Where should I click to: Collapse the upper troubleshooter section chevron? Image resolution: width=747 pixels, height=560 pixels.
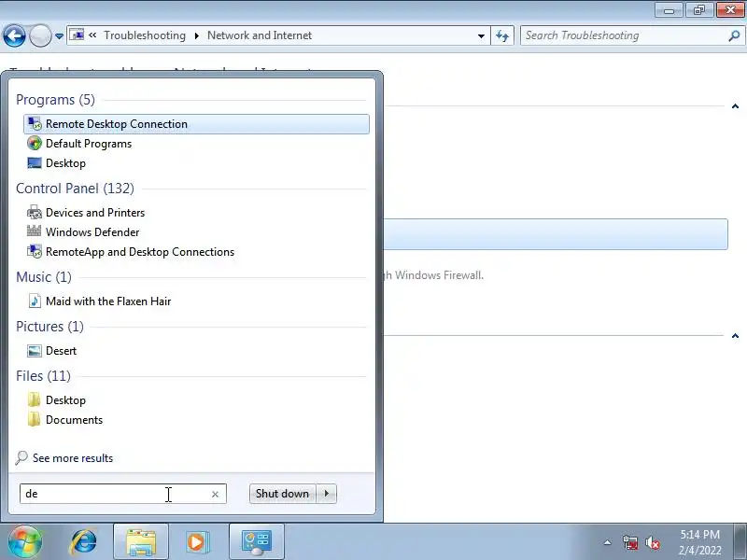coord(735,106)
